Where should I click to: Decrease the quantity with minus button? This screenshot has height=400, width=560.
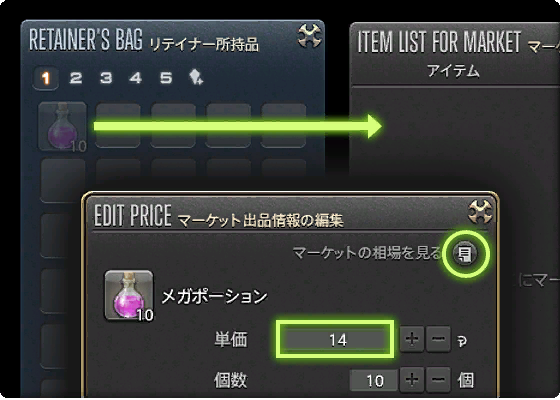438,379
